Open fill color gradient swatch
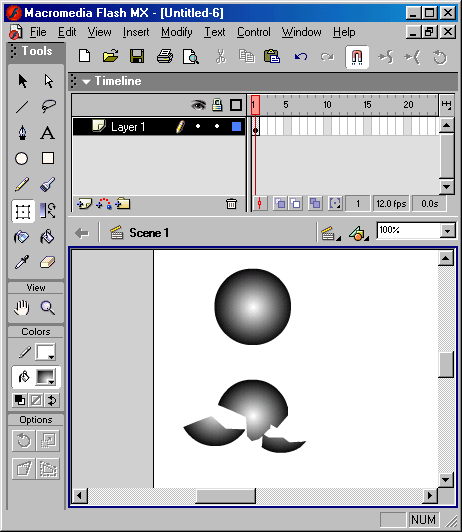Image resolution: width=462 pixels, height=532 pixels. 45,377
